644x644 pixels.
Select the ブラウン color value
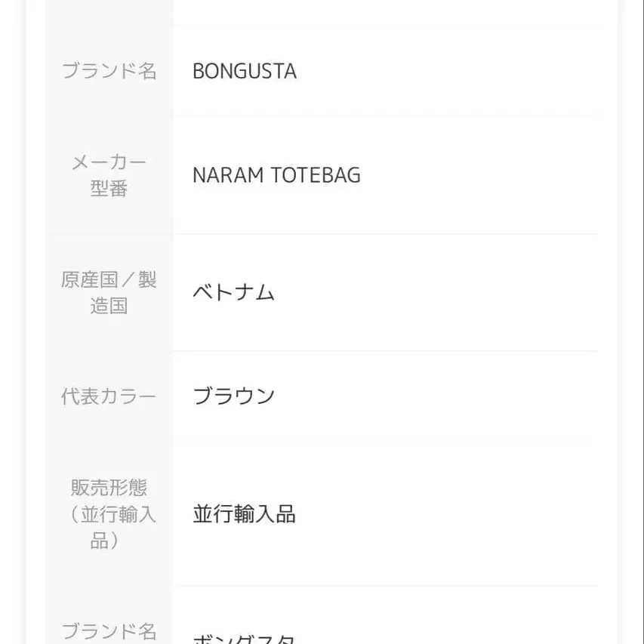pyautogui.click(x=233, y=396)
